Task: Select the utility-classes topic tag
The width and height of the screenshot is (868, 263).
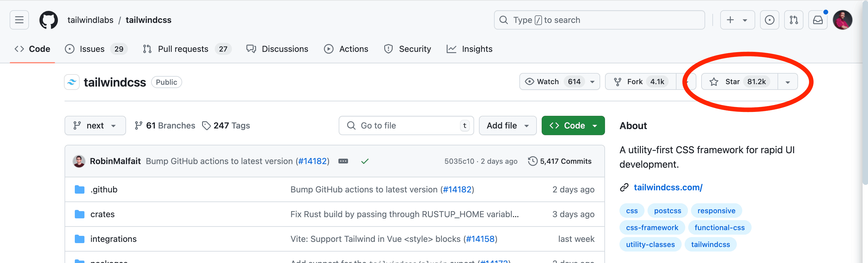Action: click(650, 245)
